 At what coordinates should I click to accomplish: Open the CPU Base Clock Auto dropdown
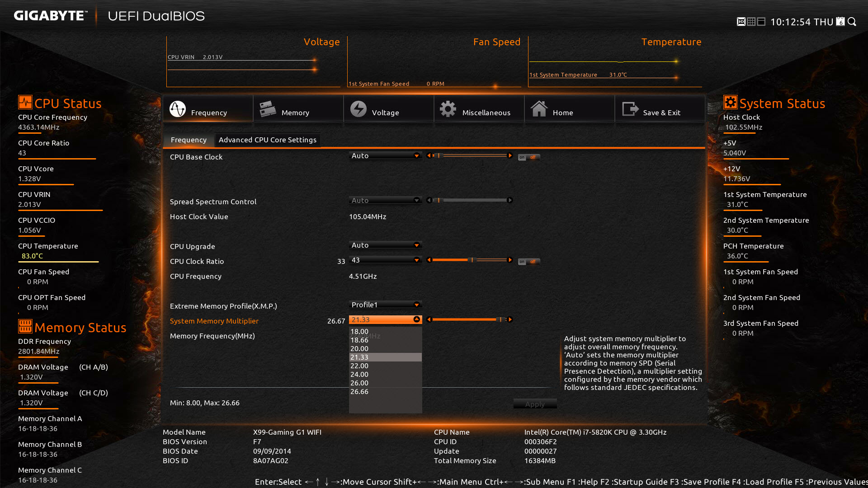385,155
